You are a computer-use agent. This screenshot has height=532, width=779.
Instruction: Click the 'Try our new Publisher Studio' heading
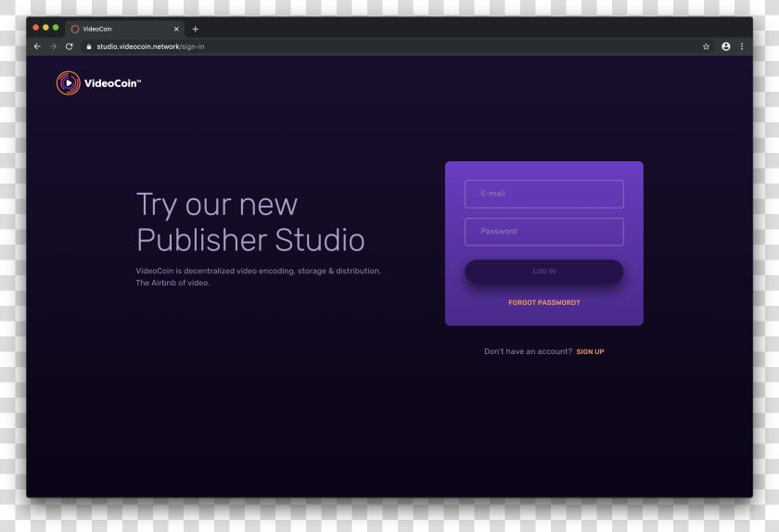(x=250, y=222)
